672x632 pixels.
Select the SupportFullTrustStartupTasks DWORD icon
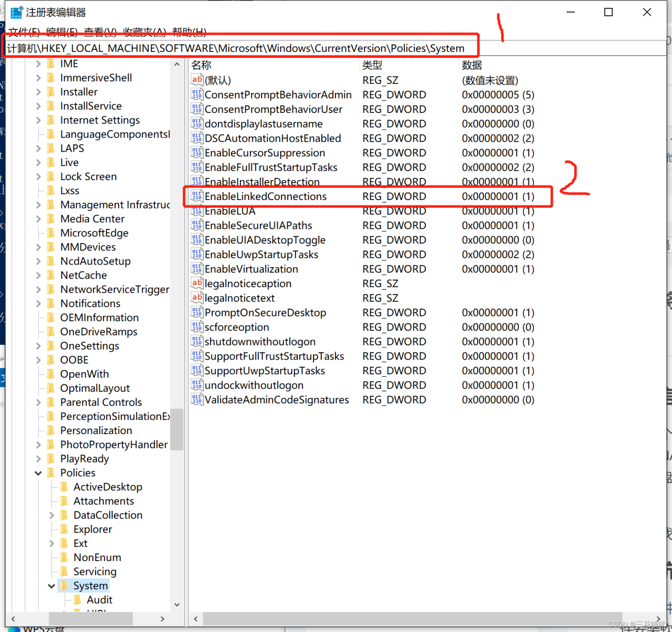pyautogui.click(x=197, y=356)
